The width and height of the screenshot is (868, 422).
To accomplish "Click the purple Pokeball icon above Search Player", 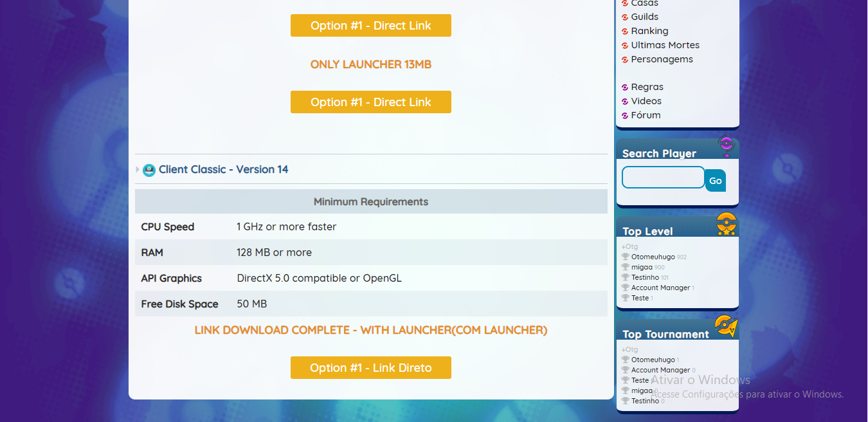I will 726,145.
